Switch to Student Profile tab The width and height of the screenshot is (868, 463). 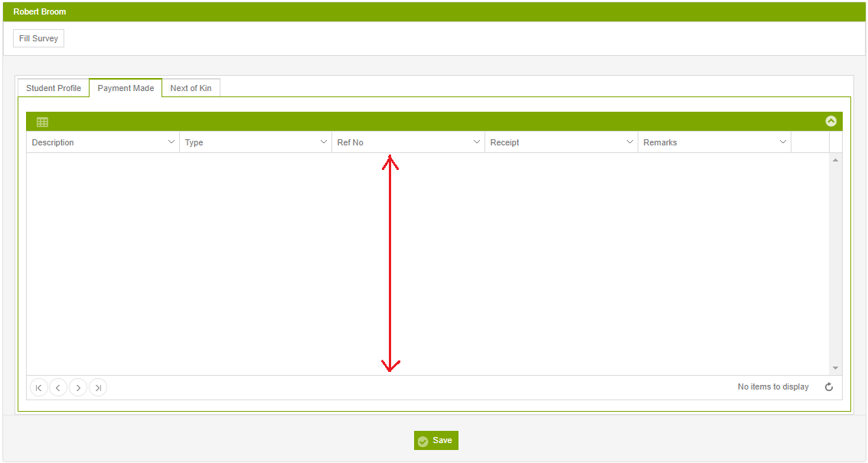pyautogui.click(x=54, y=88)
